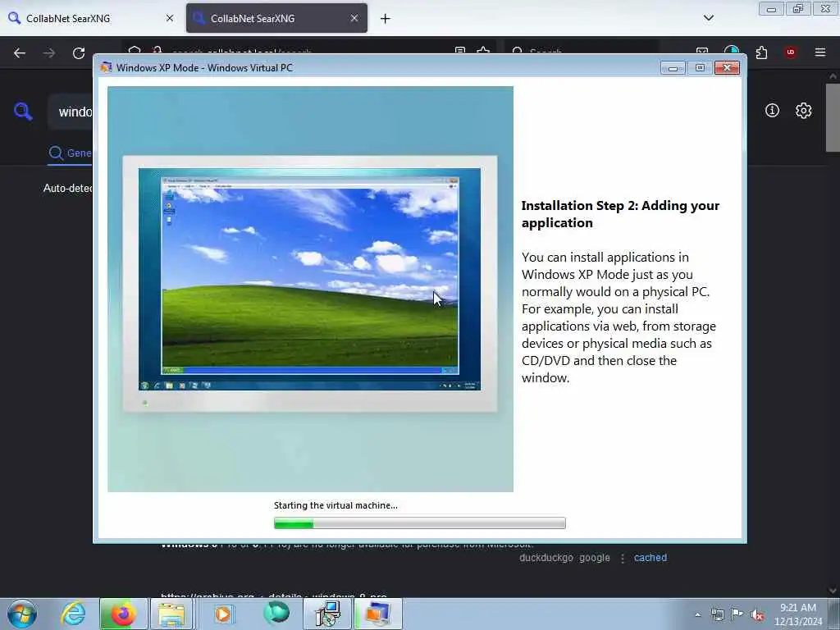This screenshot has width=840, height=630.
Task: Open the Windows Start menu orb
Action: pos(22,614)
